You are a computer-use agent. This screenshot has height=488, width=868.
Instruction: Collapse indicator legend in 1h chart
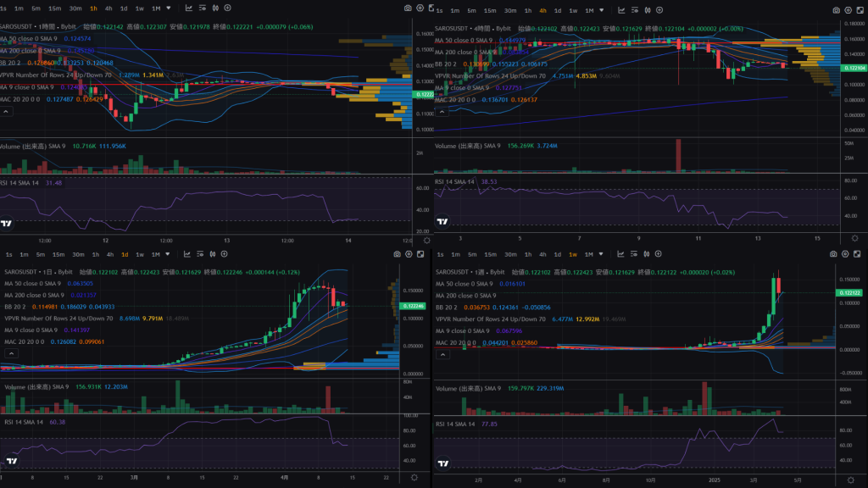click(6, 112)
